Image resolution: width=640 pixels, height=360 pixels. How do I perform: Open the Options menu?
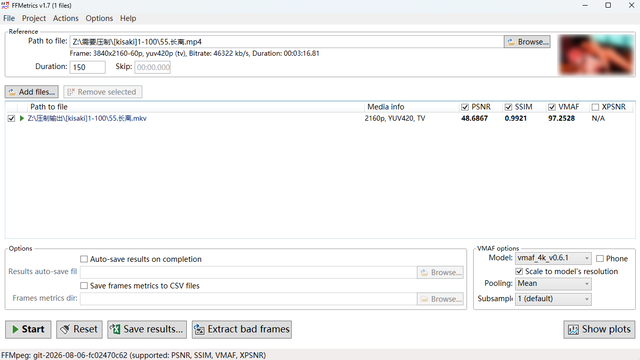99,18
